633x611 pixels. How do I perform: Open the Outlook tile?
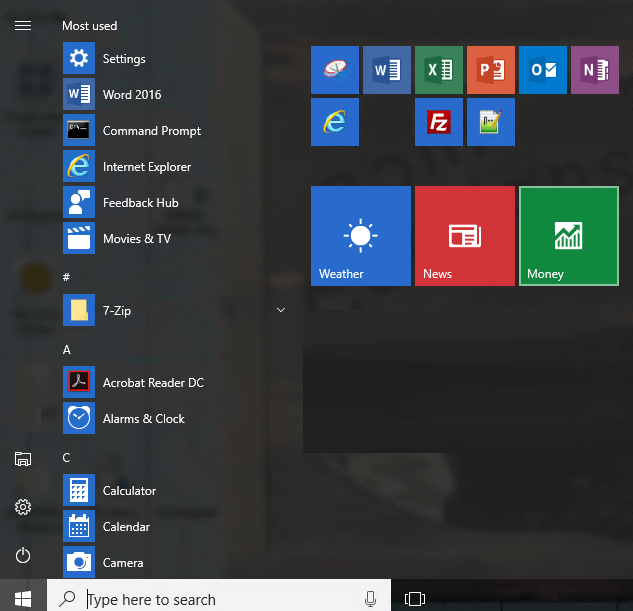pos(543,70)
